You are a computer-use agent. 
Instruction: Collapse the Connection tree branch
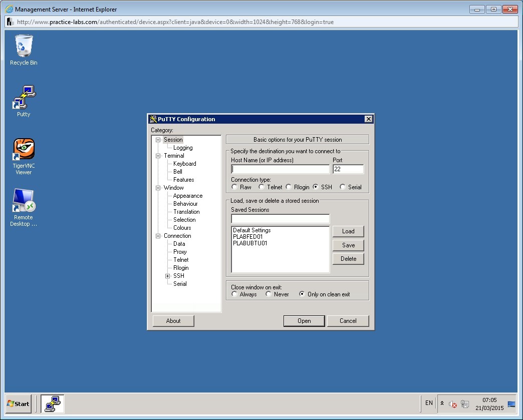(159, 236)
